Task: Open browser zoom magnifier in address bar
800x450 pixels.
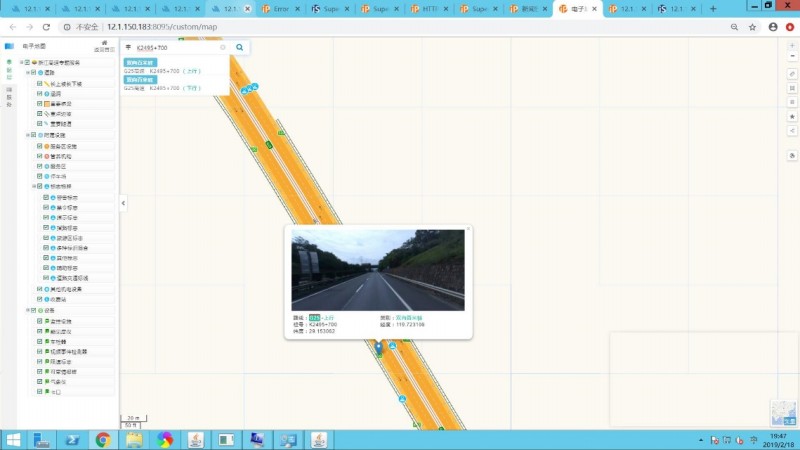Action: [734, 27]
